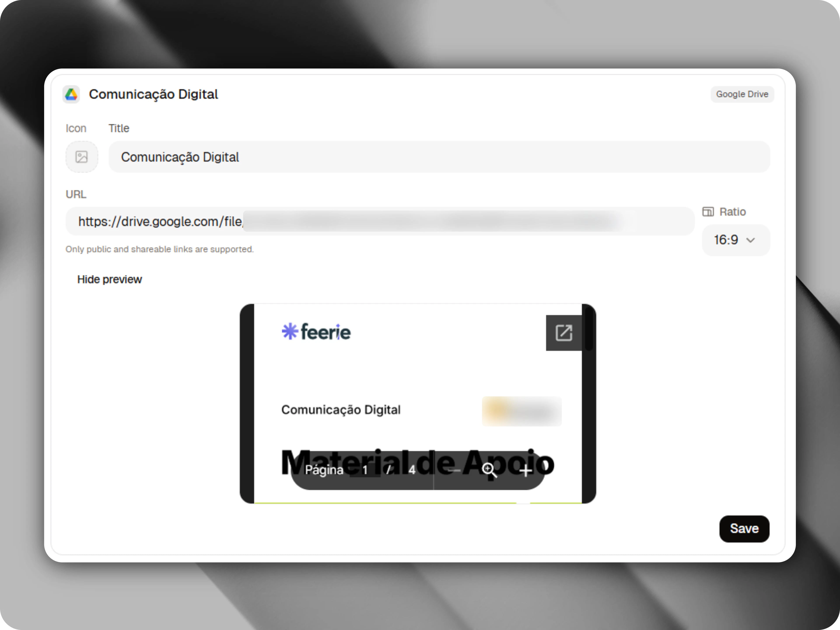Screen dimensions: 840x630
Task: Edit the Title input field
Action: click(439, 157)
